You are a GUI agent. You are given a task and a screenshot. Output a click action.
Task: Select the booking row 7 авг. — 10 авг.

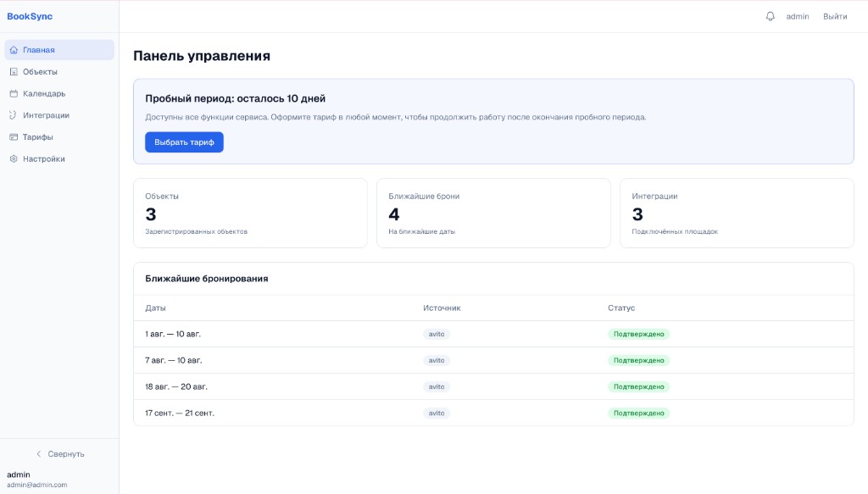tap(493, 360)
